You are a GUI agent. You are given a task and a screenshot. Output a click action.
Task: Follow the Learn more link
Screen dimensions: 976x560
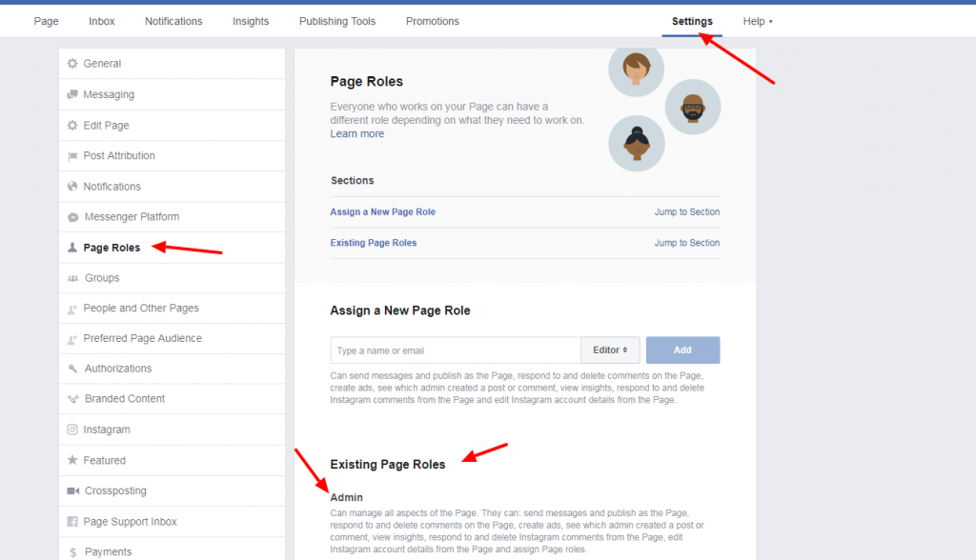357,133
